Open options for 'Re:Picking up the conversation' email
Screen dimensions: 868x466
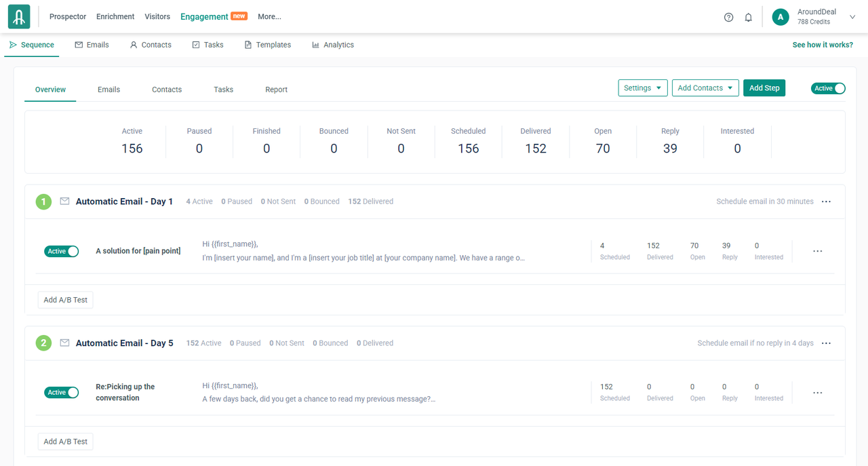tap(817, 393)
